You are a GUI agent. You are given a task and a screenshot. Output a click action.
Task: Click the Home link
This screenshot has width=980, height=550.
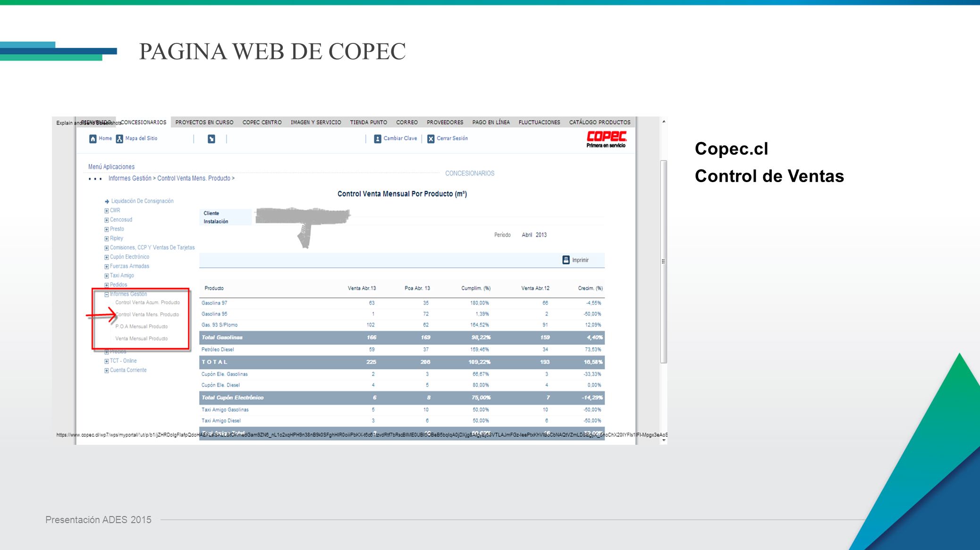tap(105, 138)
